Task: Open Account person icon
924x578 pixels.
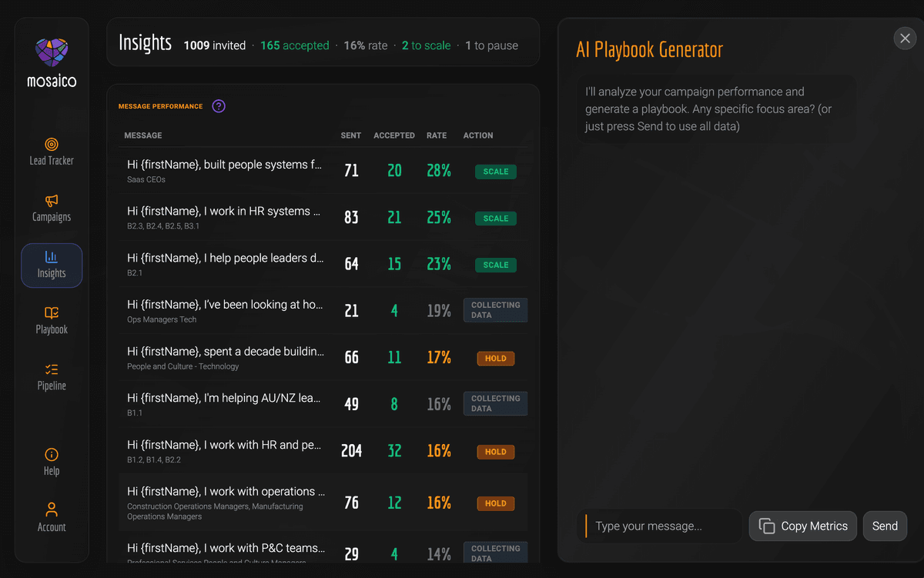Action: click(x=52, y=510)
